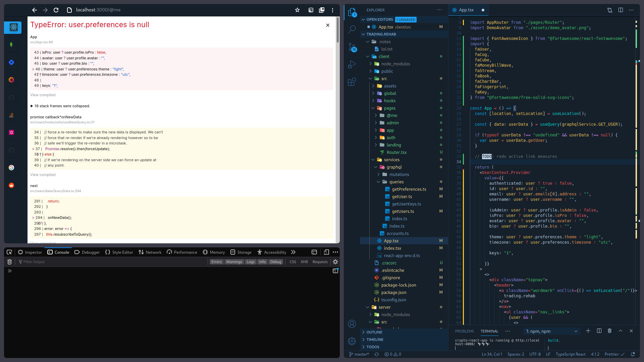This screenshot has height=362, width=644.
Task: Switch to Debugger devtools tab
Action: click(x=87, y=252)
